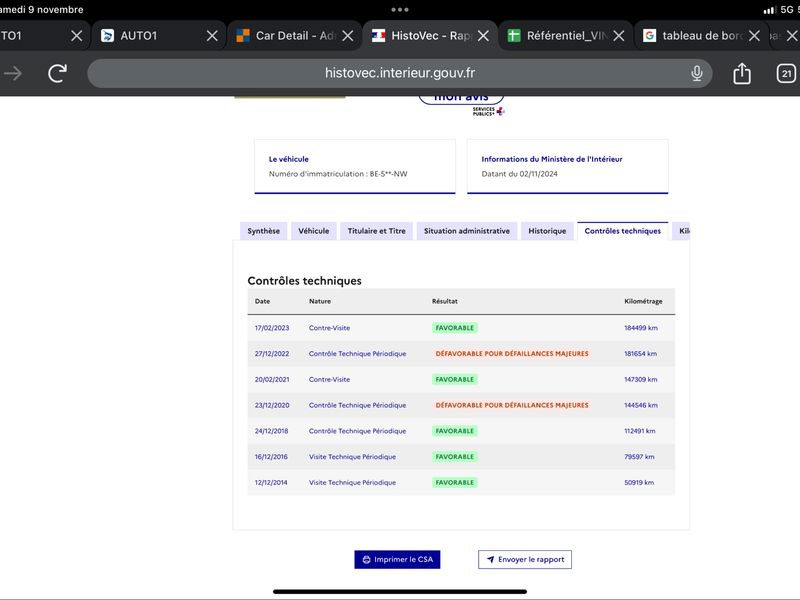Screen dimensions: 800x600
Task: Select the Contrôles techniques tab
Action: point(622,231)
